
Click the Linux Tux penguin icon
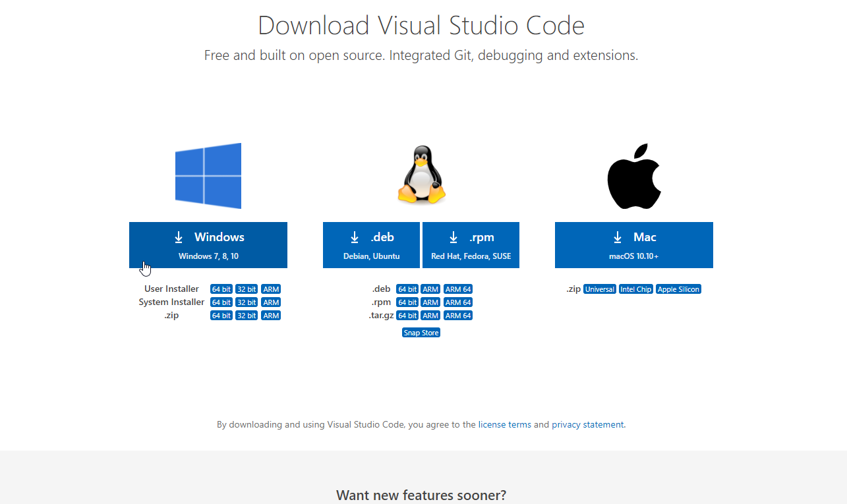(422, 175)
